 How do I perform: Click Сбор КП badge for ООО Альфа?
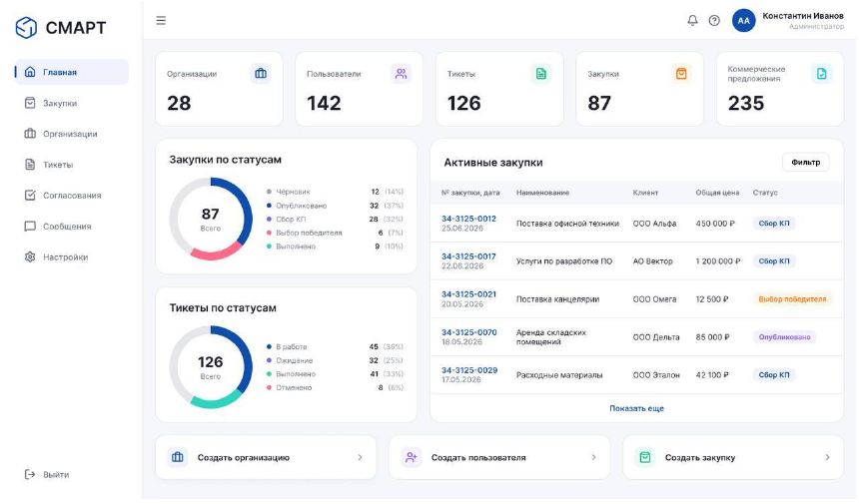[776, 224]
